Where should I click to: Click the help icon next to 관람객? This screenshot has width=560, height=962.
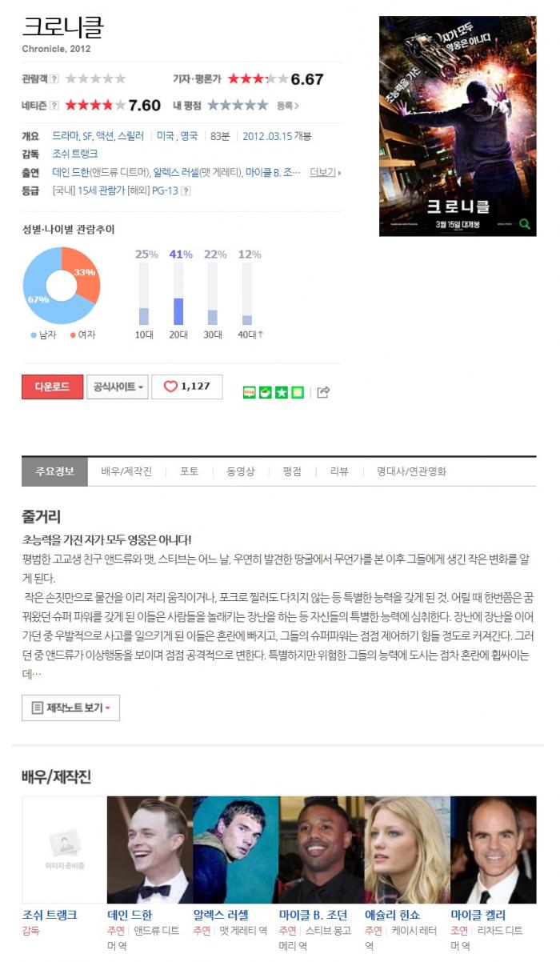[x=54, y=78]
